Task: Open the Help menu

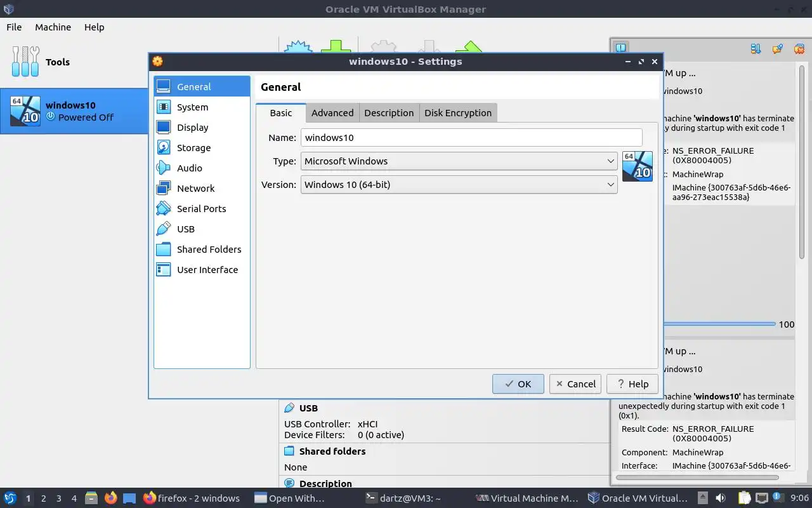Action: (x=94, y=27)
